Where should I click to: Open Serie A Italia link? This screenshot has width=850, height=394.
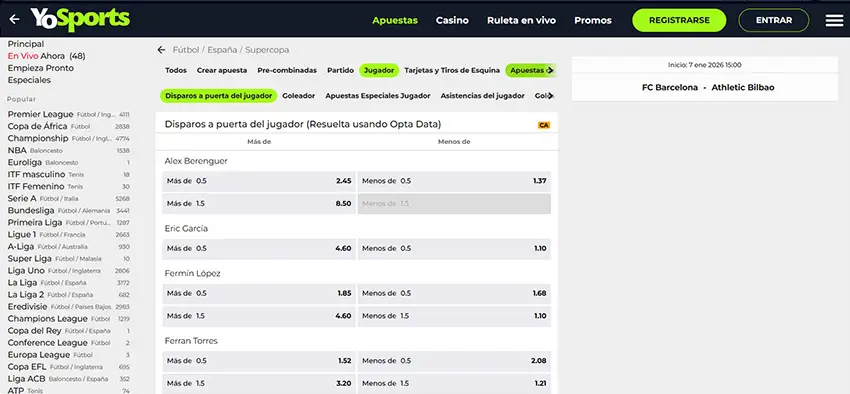click(x=68, y=198)
